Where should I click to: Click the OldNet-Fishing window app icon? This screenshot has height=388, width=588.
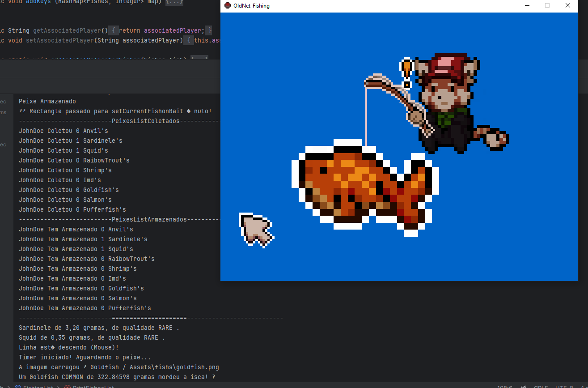(228, 6)
